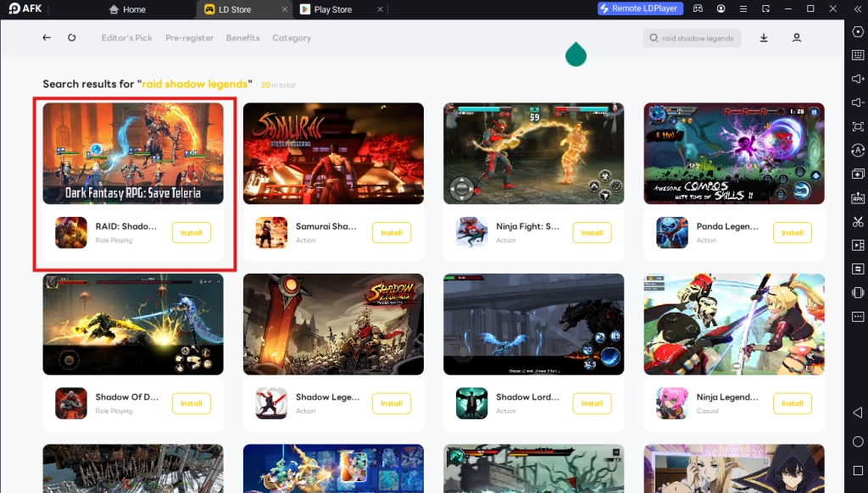Open RAID Dark Fantasy RPG banner thumbnail

(x=133, y=153)
